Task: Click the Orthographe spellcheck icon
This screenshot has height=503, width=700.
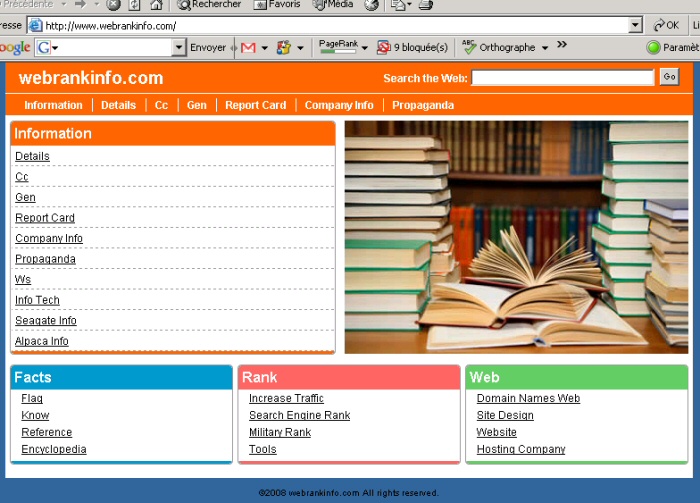Action: [469, 47]
